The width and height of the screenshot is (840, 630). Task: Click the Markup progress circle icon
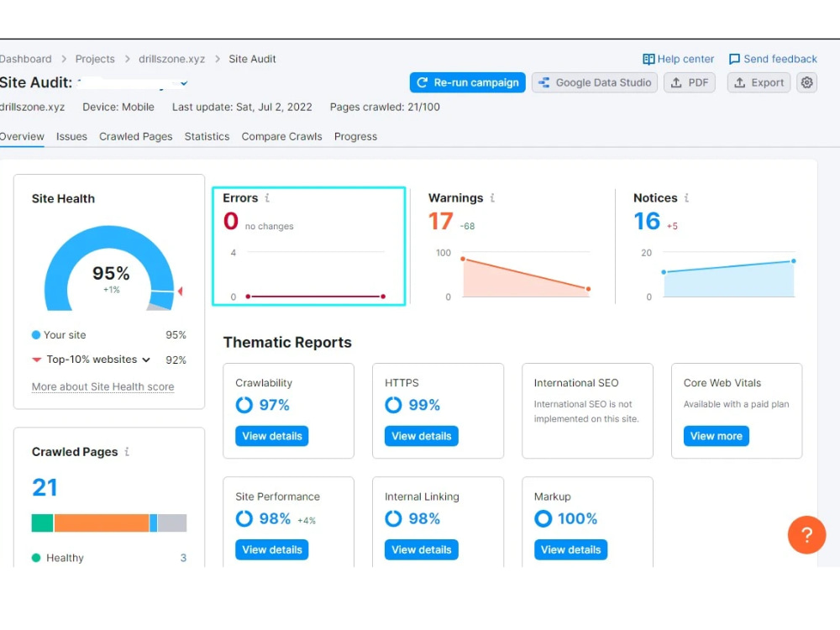(543, 518)
